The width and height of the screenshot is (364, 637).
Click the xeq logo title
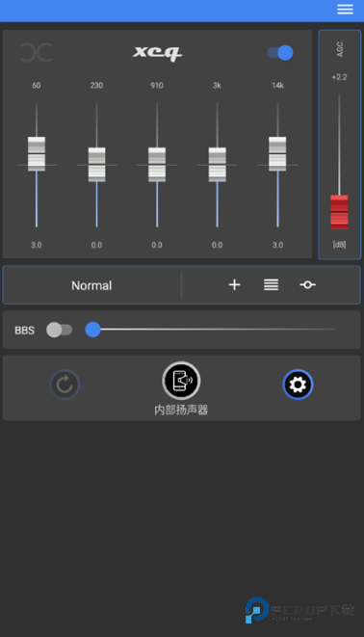click(158, 53)
